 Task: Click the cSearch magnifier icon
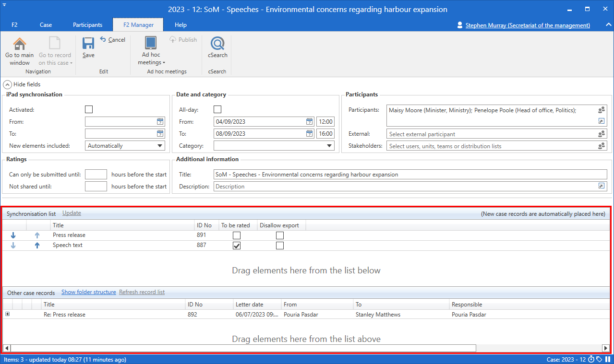tap(217, 44)
